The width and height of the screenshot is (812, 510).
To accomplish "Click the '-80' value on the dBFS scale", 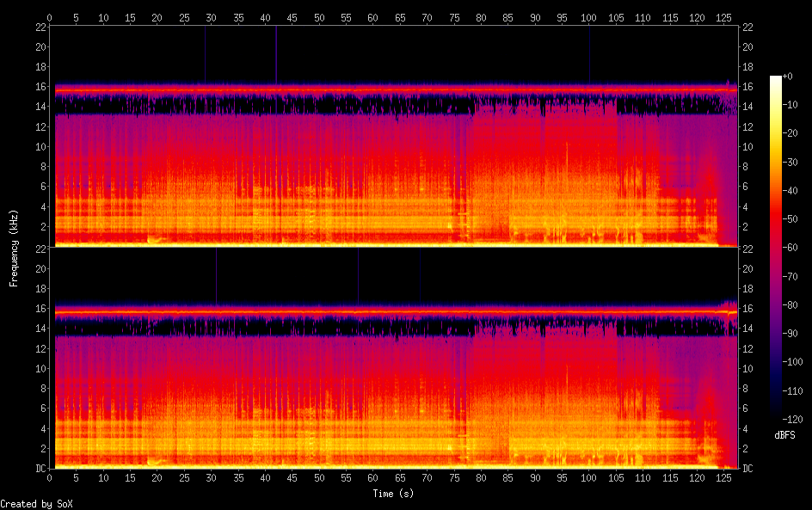I will (790, 305).
